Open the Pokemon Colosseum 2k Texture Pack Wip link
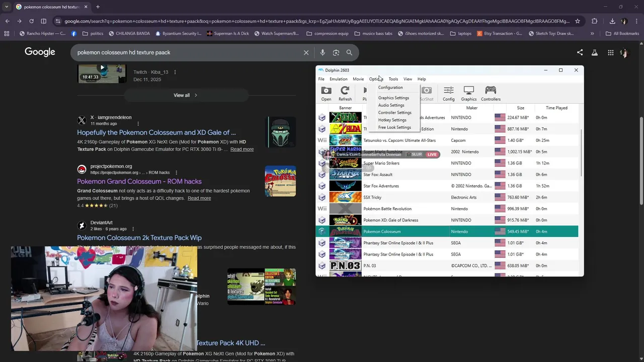 pos(139,238)
